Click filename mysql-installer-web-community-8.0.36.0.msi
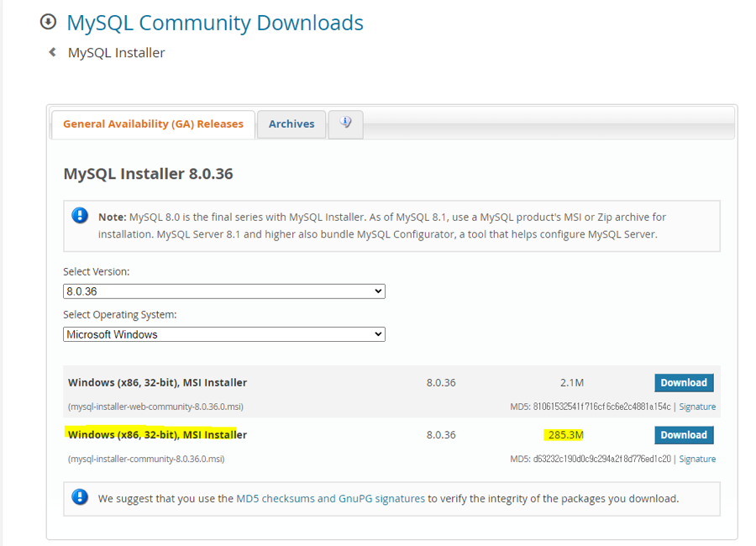Screen dimensions: 756x546 click(155, 407)
